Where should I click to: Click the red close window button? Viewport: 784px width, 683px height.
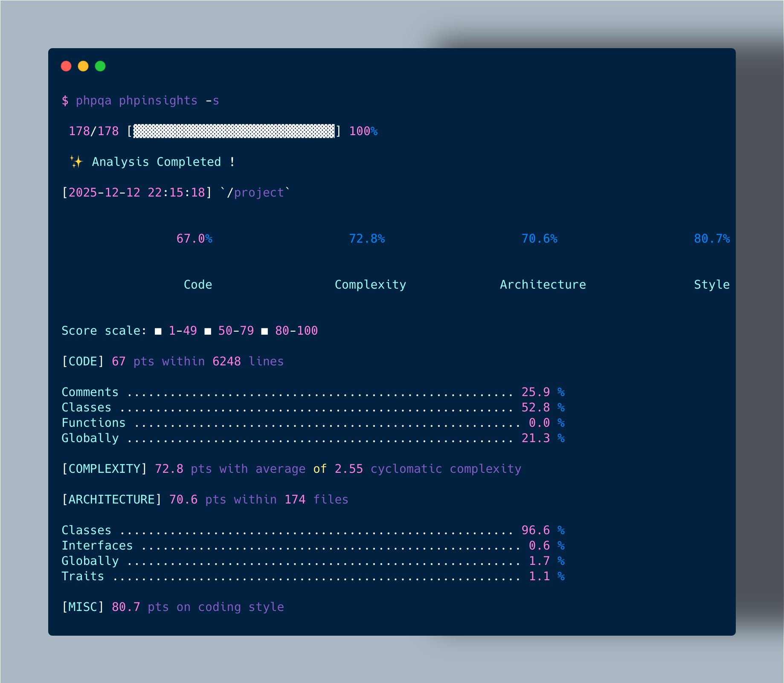[x=66, y=66]
